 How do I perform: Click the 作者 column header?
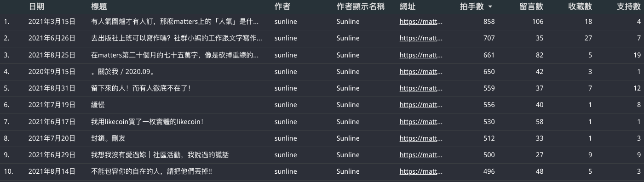point(282,7)
